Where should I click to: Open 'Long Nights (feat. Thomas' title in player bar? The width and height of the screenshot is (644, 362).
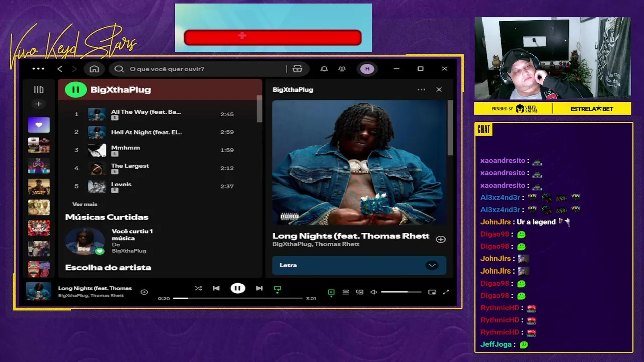coord(95,288)
